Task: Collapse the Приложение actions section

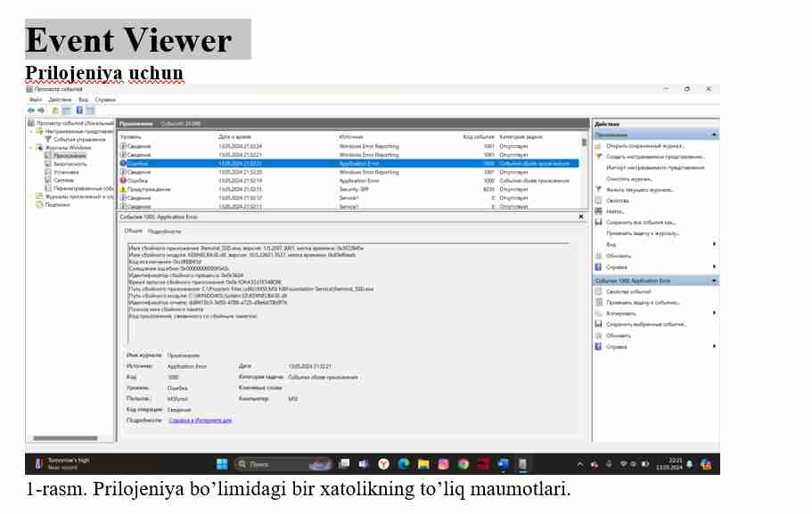Action: 714,135
